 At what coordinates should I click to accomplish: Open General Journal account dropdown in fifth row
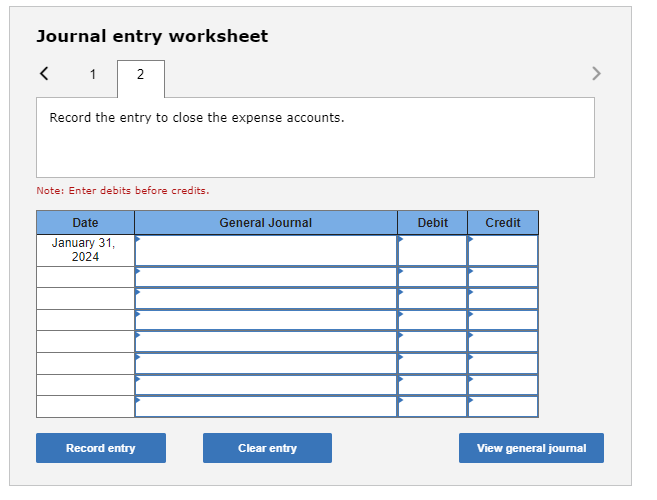[x=266, y=342]
